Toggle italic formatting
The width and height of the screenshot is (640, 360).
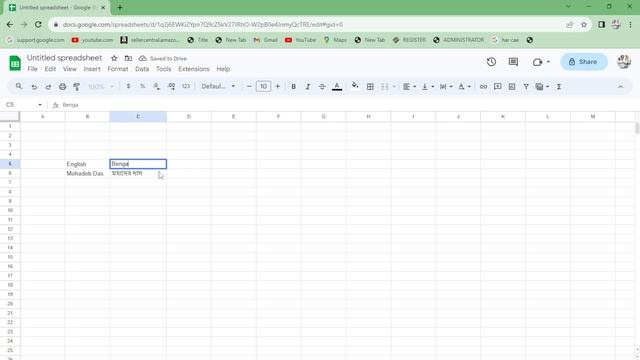(308, 87)
